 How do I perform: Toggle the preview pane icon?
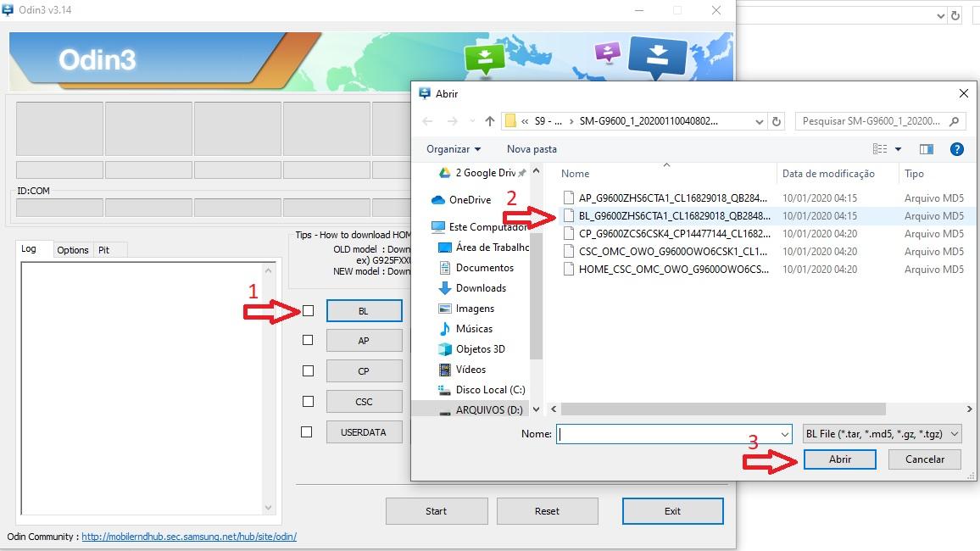coord(927,148)
